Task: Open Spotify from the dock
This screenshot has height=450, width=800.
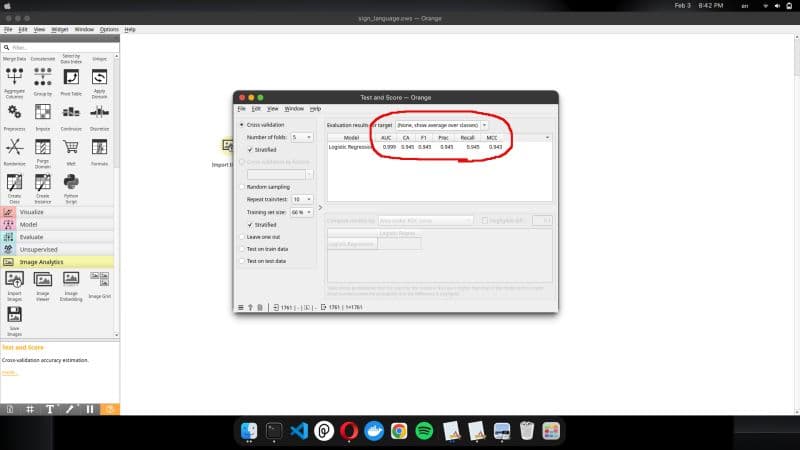Action: tap(424, 431)
